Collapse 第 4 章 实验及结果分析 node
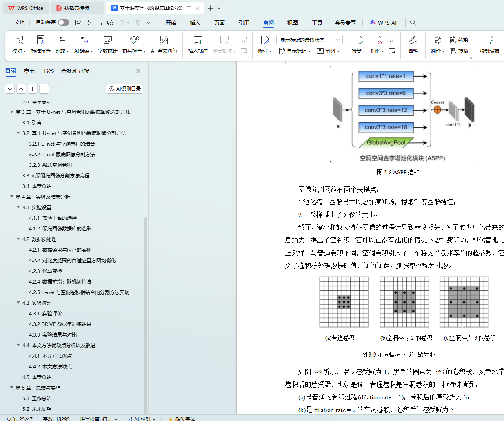504x421 pixels. 12,197
